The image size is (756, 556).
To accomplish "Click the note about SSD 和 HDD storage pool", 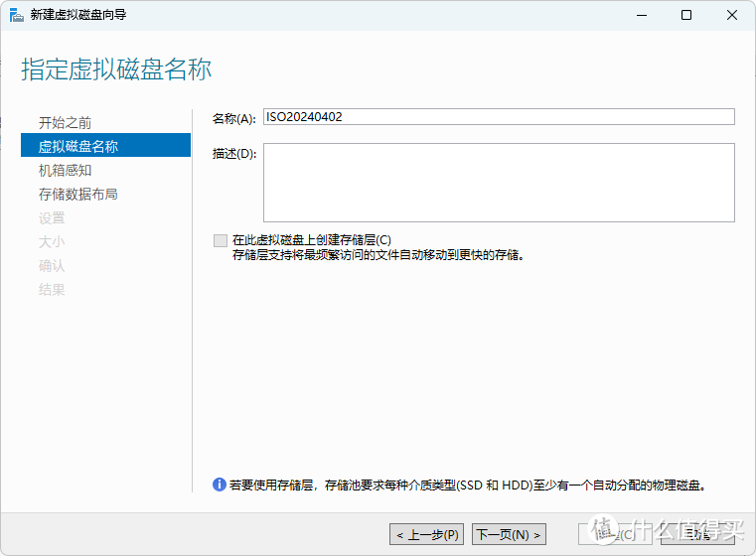I will tap(467, 486).
